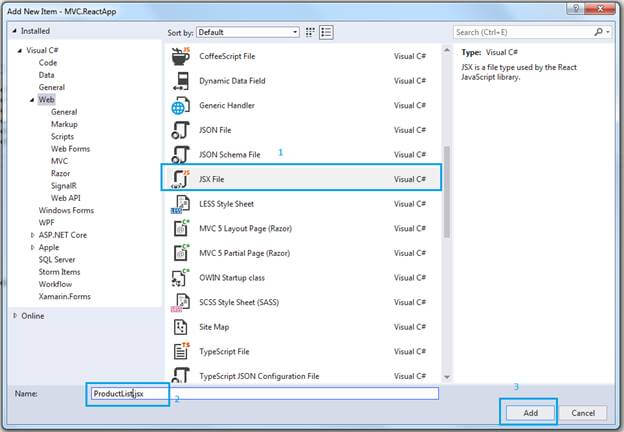Open the search options dropdown arrow
This screenshot has height=432, width=624.
pos(607,33)
